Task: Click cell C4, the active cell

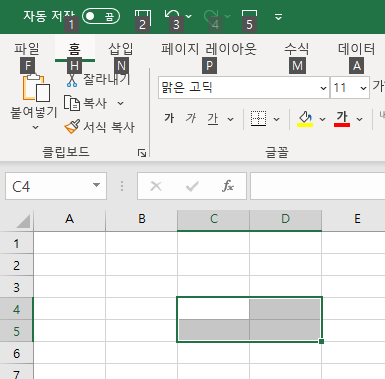Action: point(213,309)
